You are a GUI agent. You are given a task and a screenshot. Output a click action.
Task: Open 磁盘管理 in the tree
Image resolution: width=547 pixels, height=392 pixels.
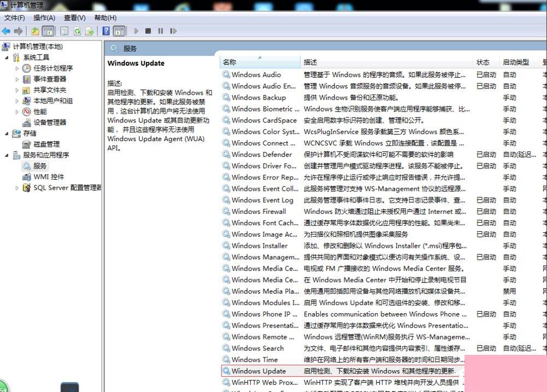pos(46,144)
